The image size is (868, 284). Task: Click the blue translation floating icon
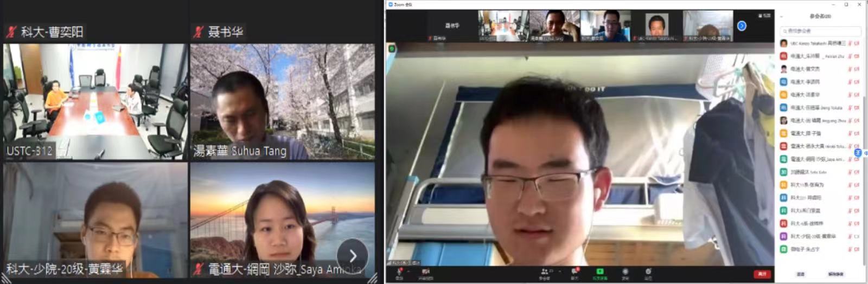click(858, 153)
